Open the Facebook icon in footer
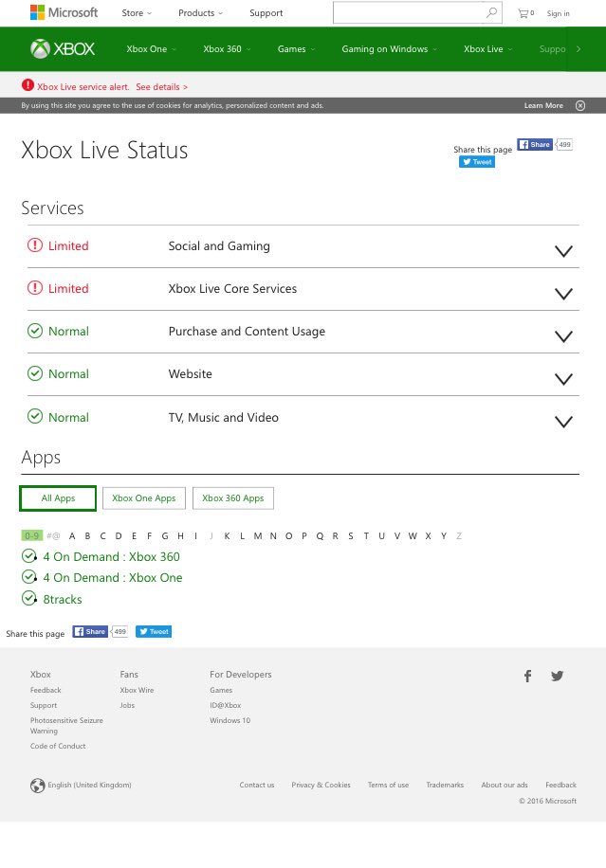This screenshot has height=868, width=606. tap(528, 676)
